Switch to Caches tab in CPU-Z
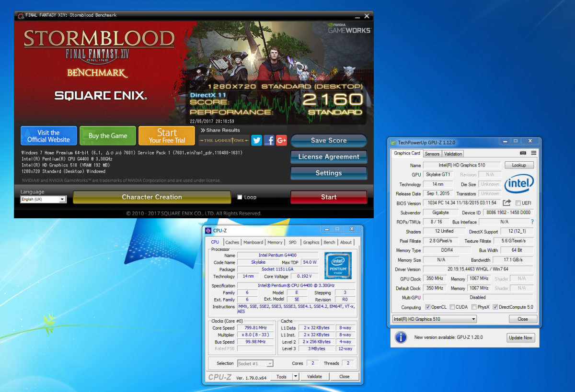The width and height of the screenshot is (575, 392). 232,242
